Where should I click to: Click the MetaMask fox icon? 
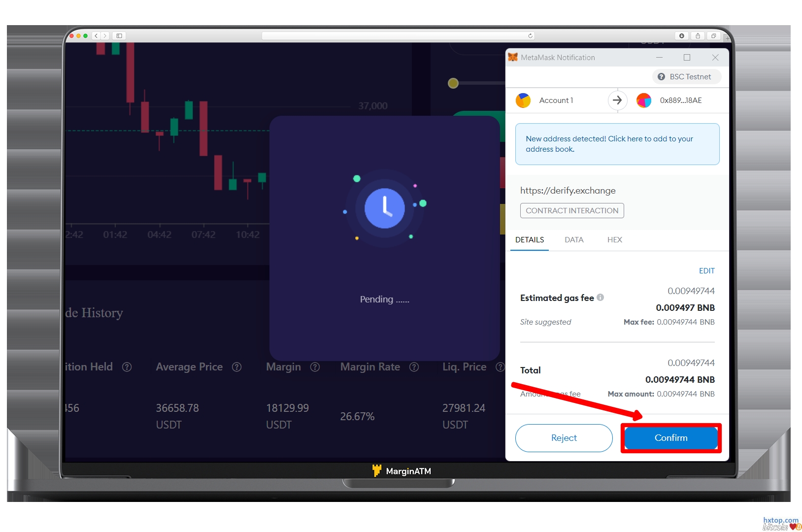[x=513, y=57]
